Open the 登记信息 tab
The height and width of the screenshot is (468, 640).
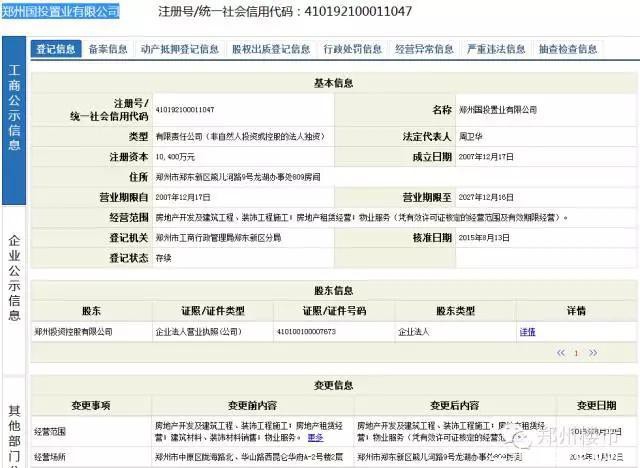click(56, 49)
